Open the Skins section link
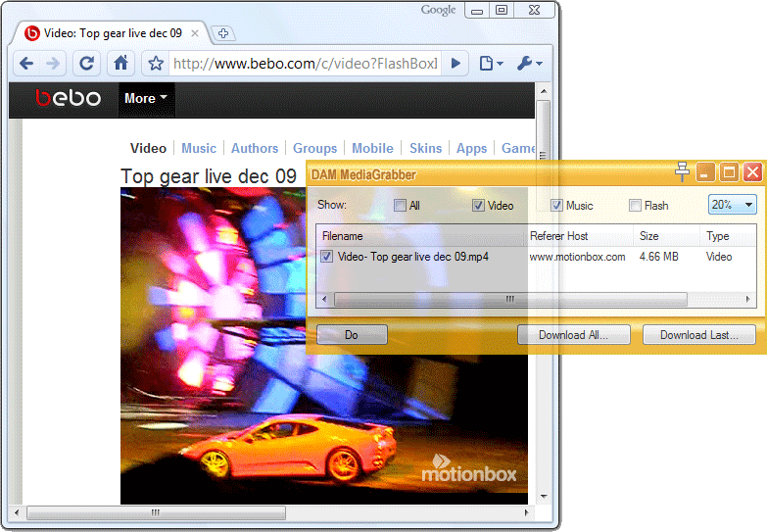767x532 pixels. pos(425,148)
